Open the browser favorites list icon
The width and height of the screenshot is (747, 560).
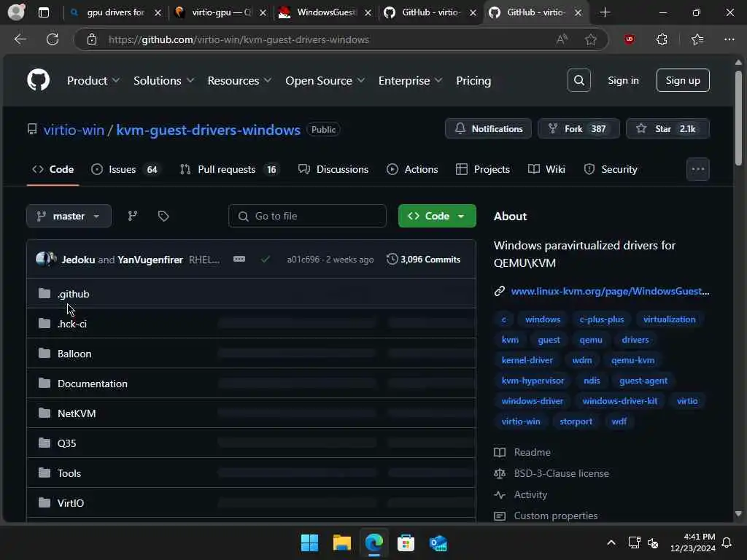[697, 39]
